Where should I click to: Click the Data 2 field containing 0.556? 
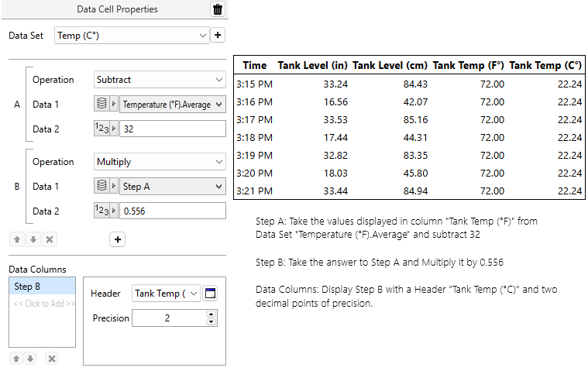(x=172, y=211)
